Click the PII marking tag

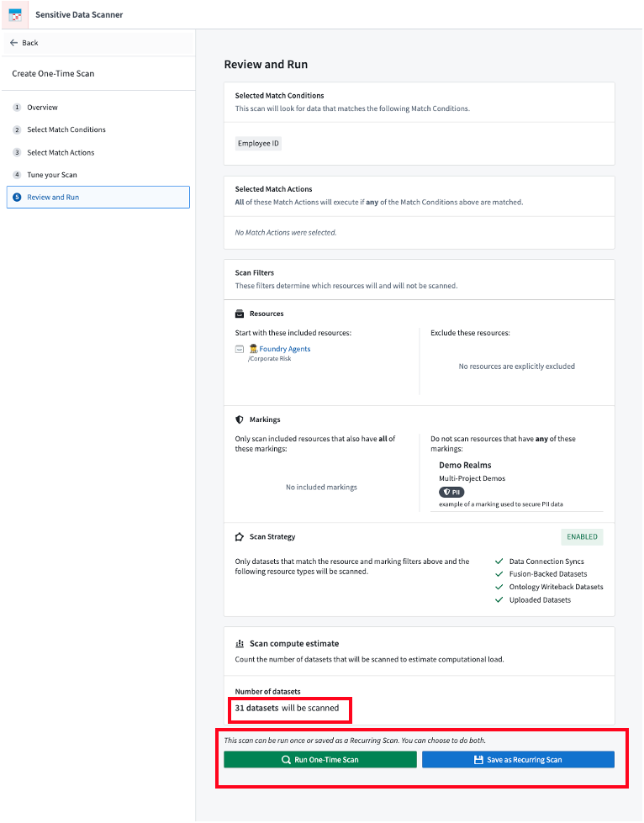(x=451, y=492)
